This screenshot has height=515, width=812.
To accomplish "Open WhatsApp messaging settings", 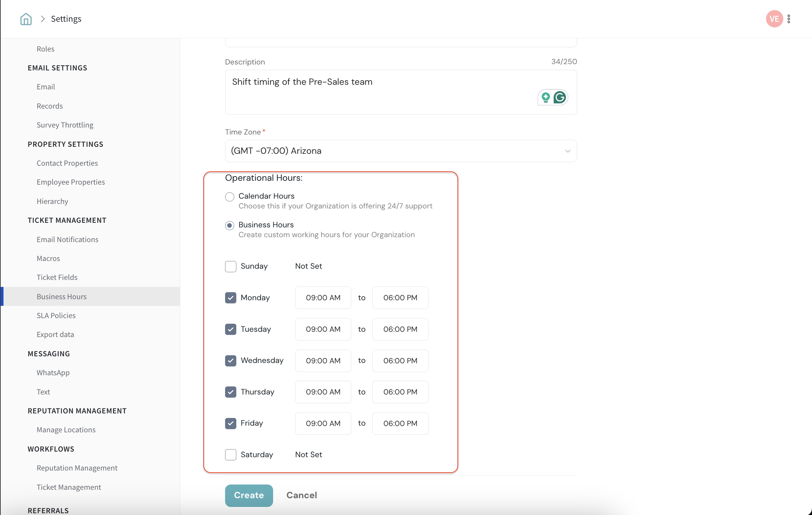I will (x=53, y=373).
